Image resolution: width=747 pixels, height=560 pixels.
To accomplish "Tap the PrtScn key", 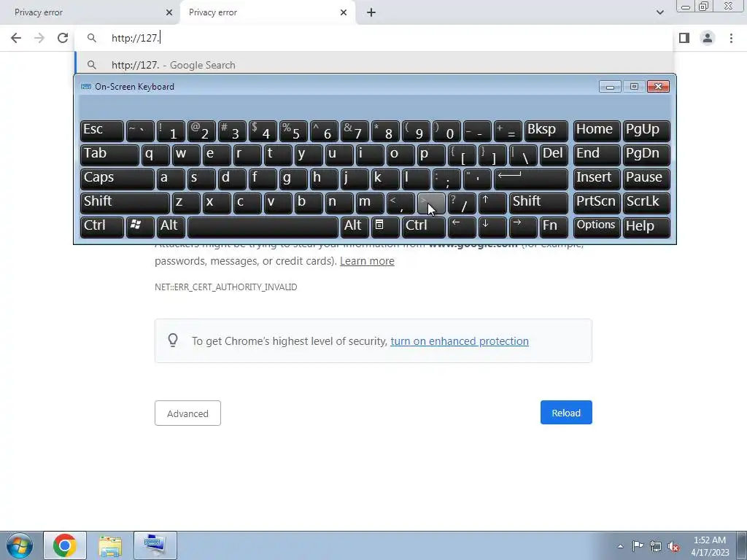I will pyautogui.click(x=597, y=203).
